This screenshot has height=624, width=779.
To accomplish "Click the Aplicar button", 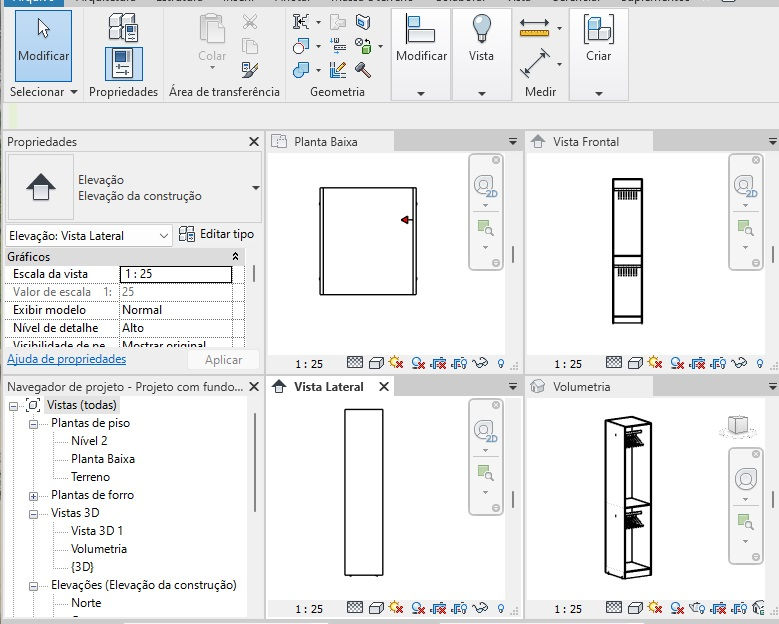I will click(x=224, y=360).
